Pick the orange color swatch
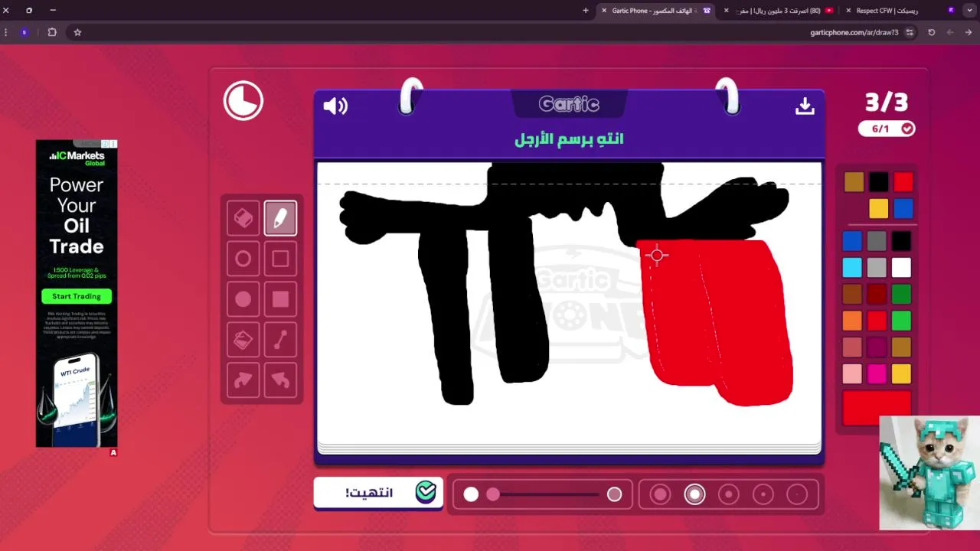Screen dimensions: 980x551 point(852,321)
